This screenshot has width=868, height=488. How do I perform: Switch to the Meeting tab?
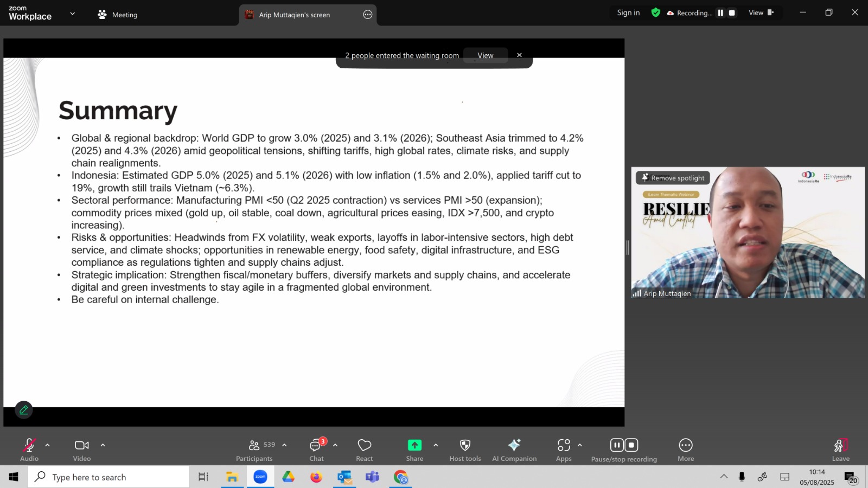[x=118, y=15]
